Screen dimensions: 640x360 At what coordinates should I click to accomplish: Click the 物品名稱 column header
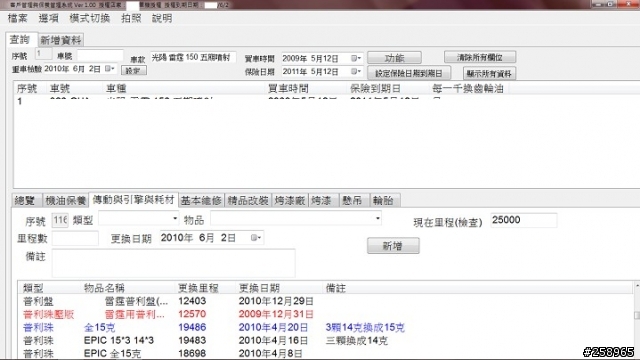click(x=128, y=288)
